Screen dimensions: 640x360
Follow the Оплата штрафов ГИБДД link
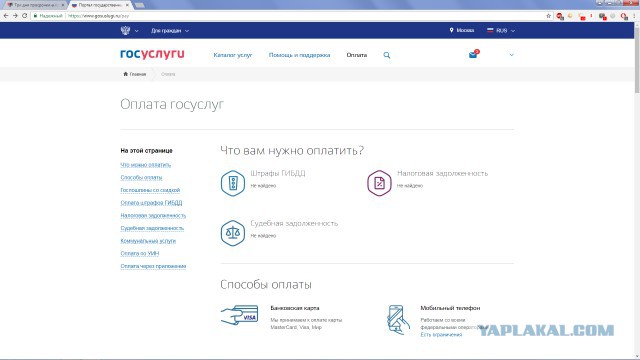coord(151,203)
